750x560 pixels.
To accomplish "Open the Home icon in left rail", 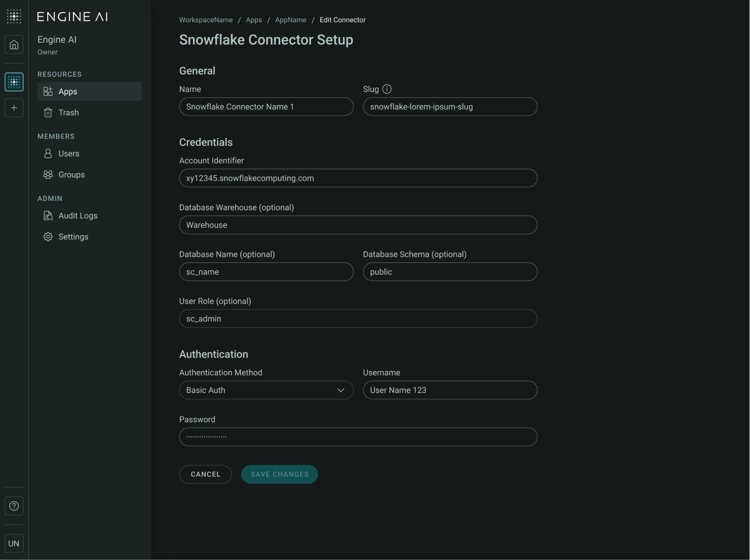I will 14,45.
